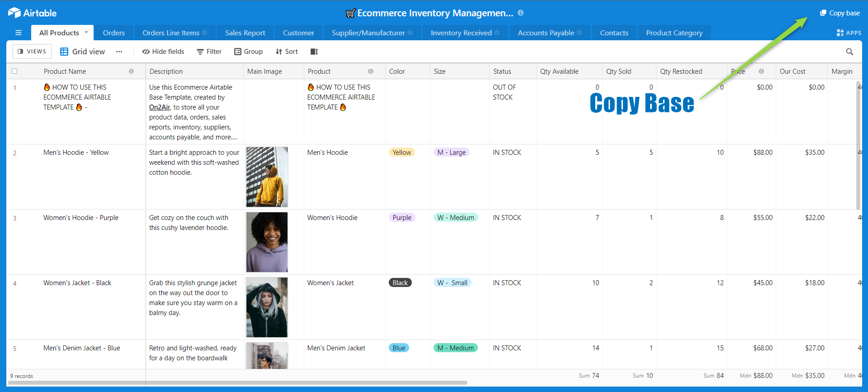Expand the All Products tab dropdown arrow
The height and width of the screenshot is (392, 868).
(x=86, y=32)
